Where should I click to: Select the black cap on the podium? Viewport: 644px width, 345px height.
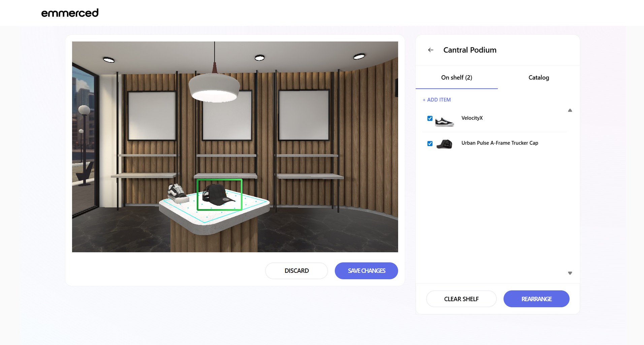(x=218, y=195)
